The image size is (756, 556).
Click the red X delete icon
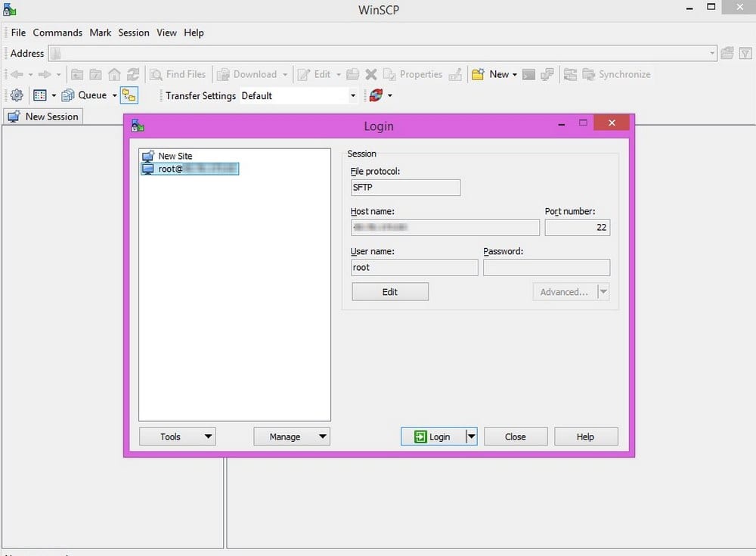[x=370, y=74]
